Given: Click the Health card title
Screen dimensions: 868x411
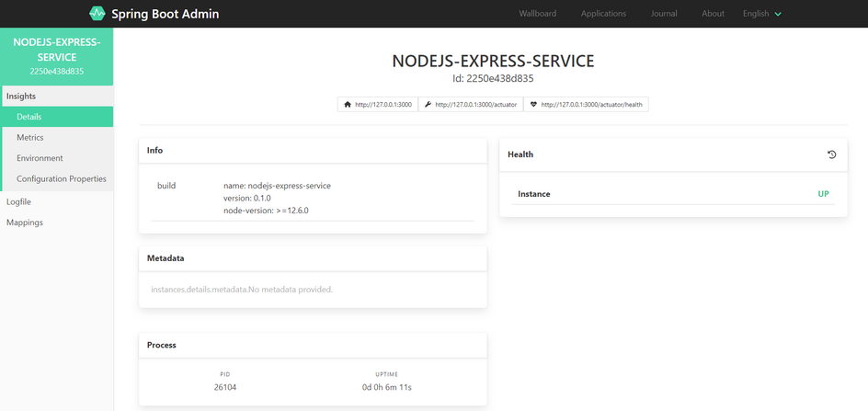Looking at the screenshot, I should pos(520,154).
